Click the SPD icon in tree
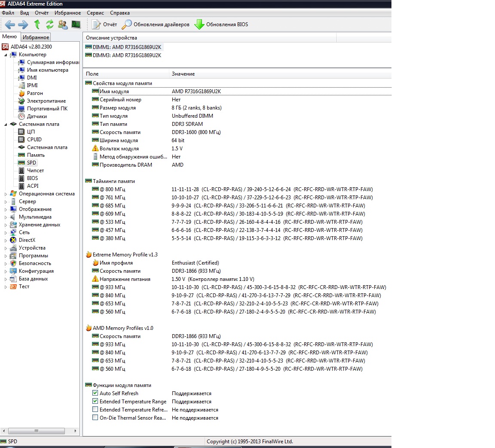495x448 pixels. click(x=21, y=162)
